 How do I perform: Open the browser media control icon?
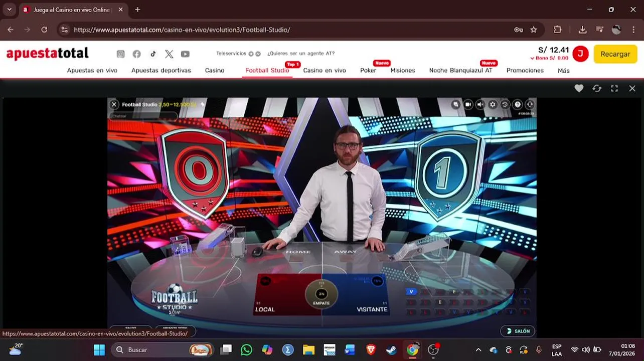(599, 30)
